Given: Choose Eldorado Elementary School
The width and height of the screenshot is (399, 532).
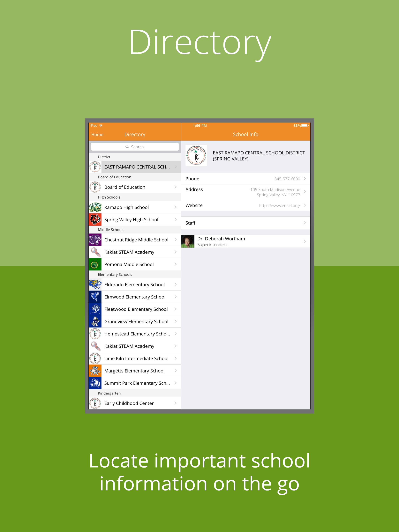Looking at the screenshot, I should (135, 284).
